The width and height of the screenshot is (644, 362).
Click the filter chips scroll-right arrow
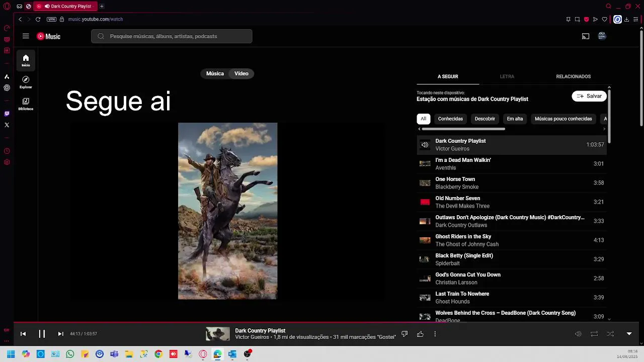click(x=604, y=129)
